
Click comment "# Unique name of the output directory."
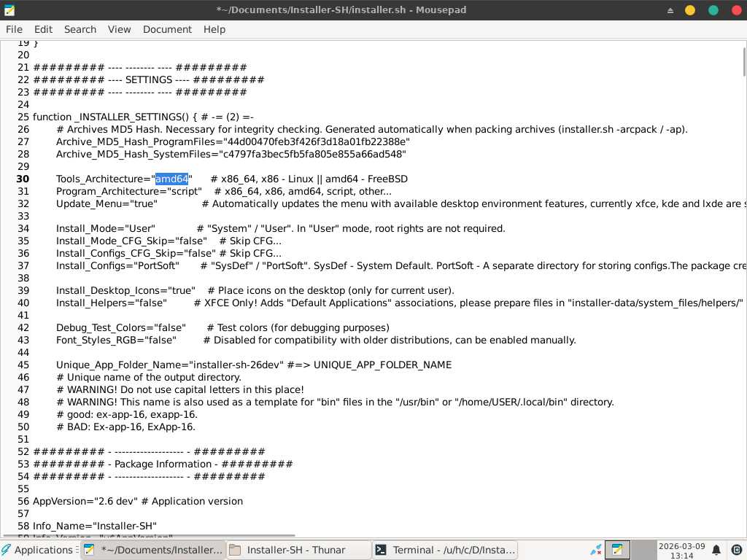click(149, 377)
